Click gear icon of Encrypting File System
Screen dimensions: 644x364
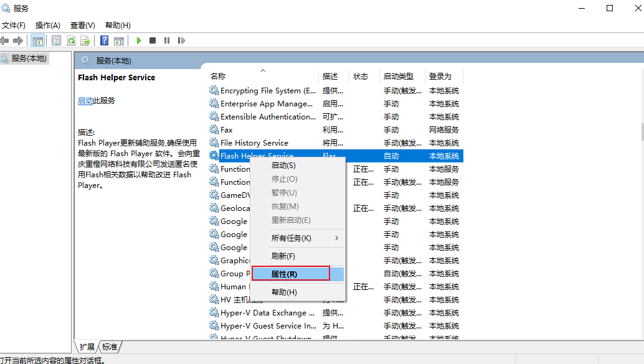click(x=214, y=90)
